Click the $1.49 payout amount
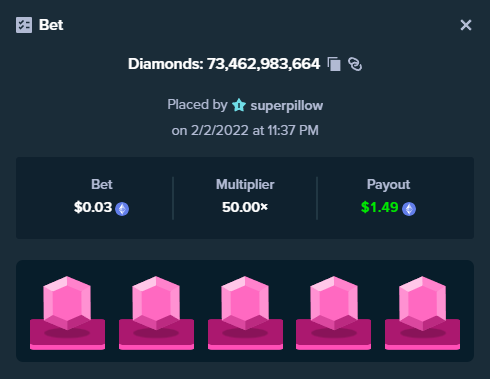 click(x=380, y=207)
